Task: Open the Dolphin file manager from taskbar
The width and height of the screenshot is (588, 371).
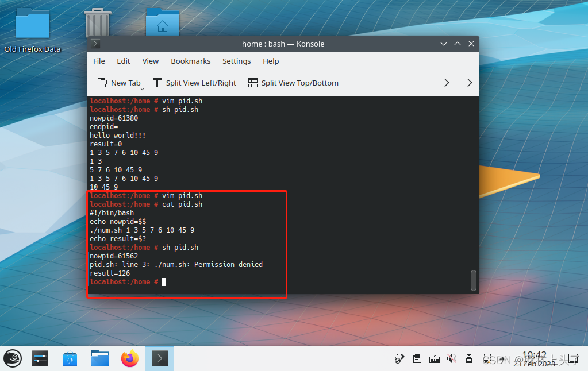Action: [x=99, y=358]
